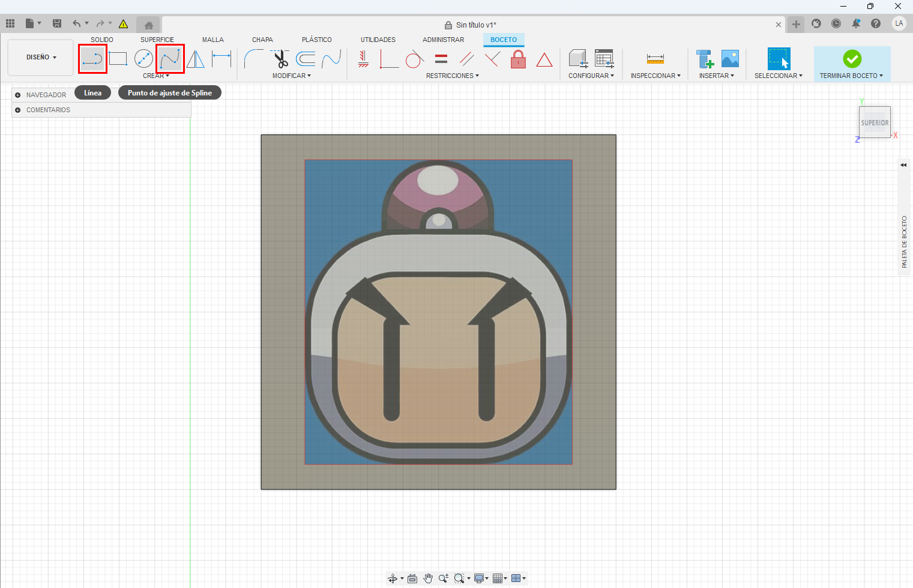The height and width of the screenshot is (588, 913).
Task: Expand the NAVEGADOR panel
Action: (18, 95)
